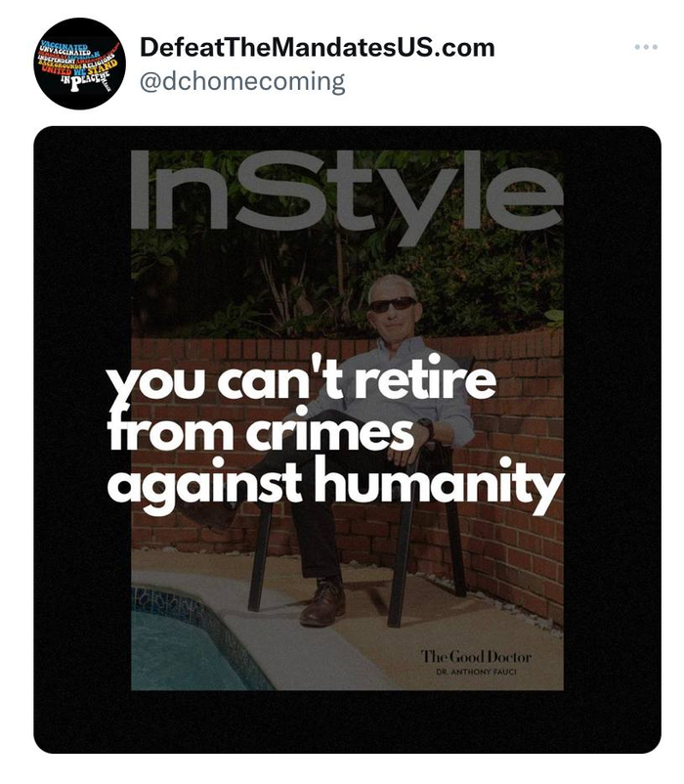Click the swimming pool in the photo
The image size is (684, 784).
194,645
